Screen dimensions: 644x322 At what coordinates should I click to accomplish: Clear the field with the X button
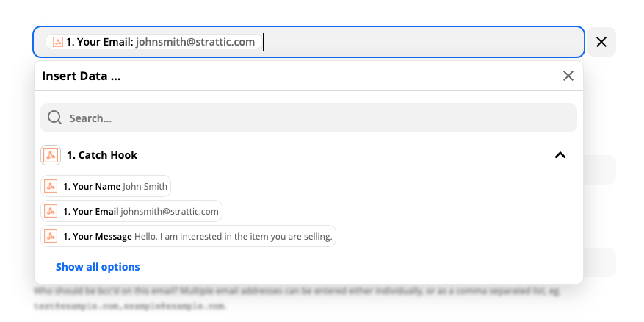pyautogui.click(x=601, y=42)
